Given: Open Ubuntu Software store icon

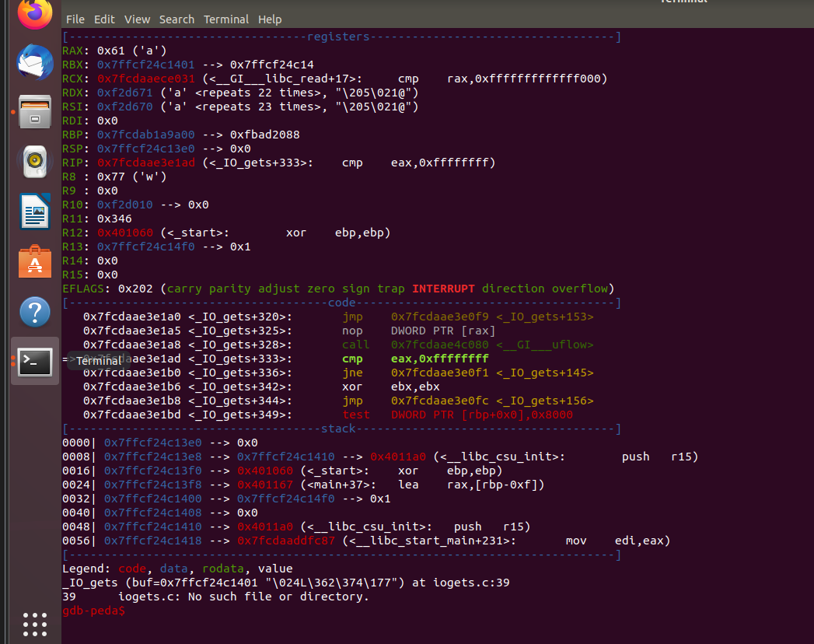Looking at the screenshot, I should (34, 262).
